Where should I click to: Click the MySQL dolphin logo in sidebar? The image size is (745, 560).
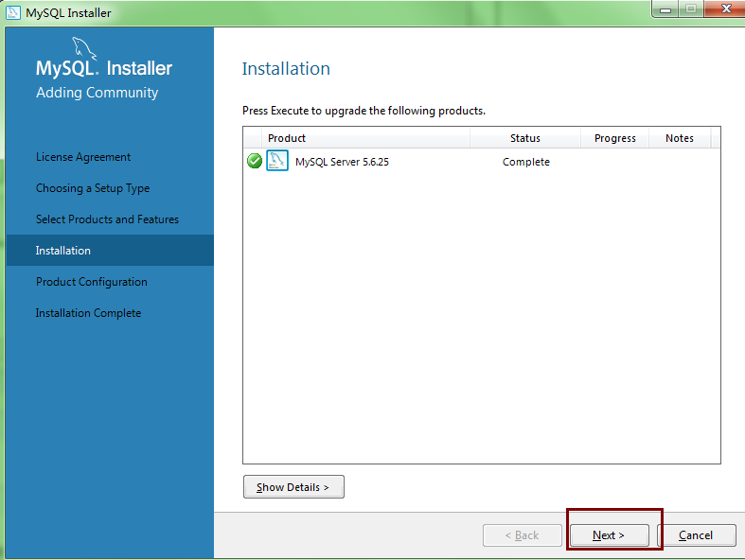(x=83, y=48)
